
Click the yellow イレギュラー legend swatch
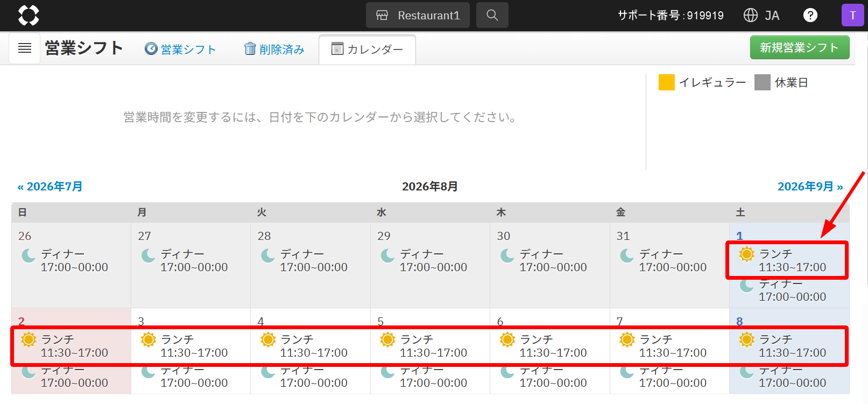666,82
